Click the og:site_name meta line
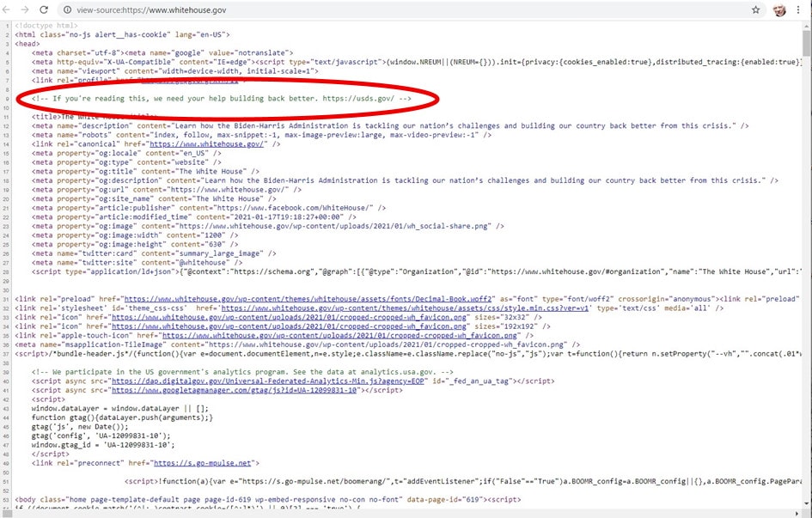The image size is (812, 518). (154, 198)
